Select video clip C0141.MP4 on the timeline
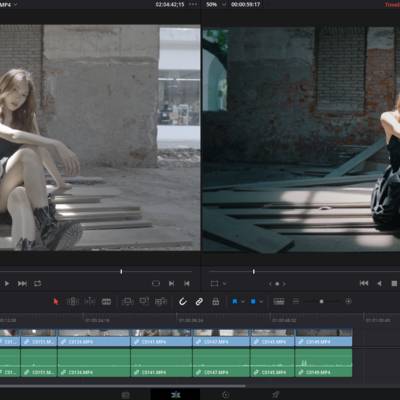 pos(161,337)
